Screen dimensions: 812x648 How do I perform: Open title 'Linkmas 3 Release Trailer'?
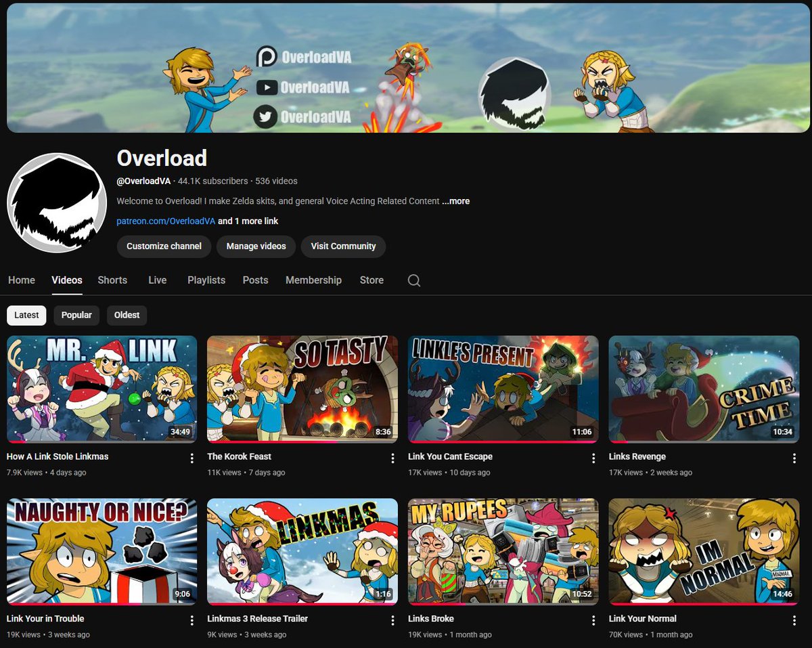(x=258, y=619)
